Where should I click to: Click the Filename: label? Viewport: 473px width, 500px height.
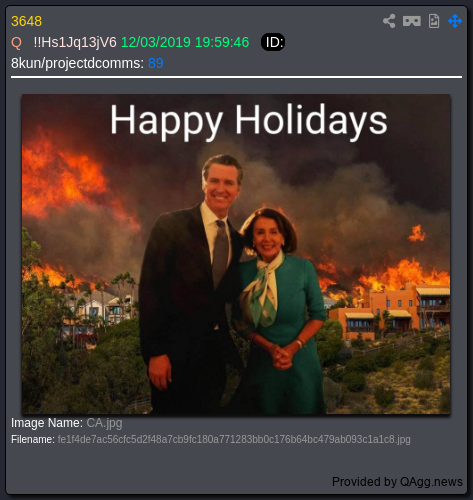point(33,439)
